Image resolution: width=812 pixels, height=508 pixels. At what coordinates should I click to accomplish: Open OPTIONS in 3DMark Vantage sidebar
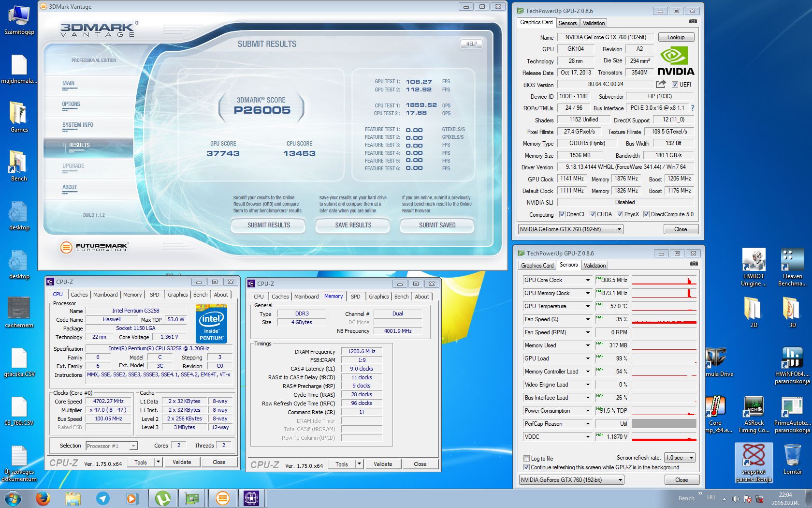tap(71, 105)
